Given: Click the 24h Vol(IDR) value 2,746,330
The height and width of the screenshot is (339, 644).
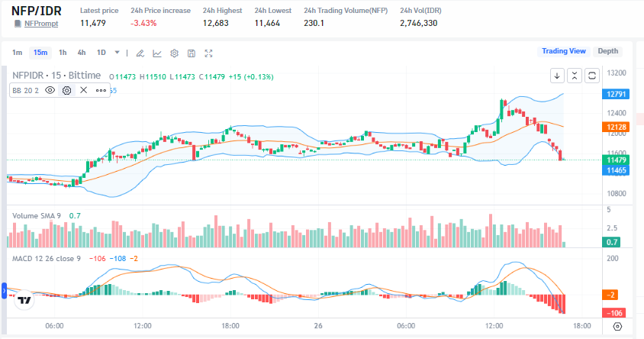Looking at the screenshot, I should 418,24.
